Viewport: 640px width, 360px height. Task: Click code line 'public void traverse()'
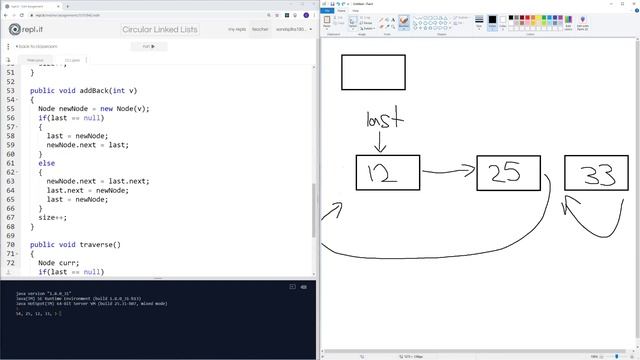pos(75,244)
